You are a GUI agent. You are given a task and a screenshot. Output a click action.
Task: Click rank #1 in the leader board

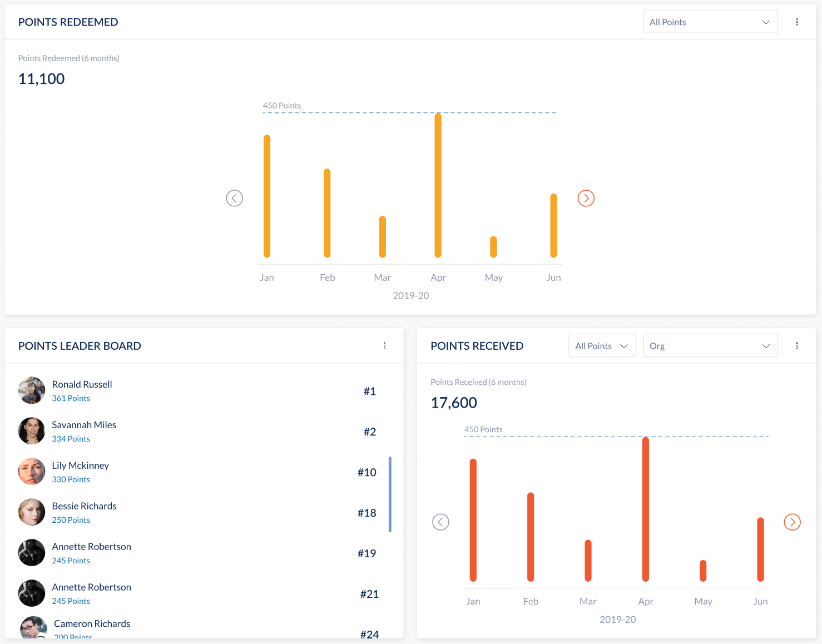click(x=370, y=392)
